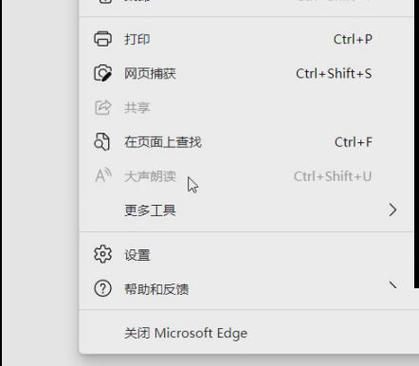Click the find on page magnifier icon
The width and height of the screenshot is (419, 366).
102,142
